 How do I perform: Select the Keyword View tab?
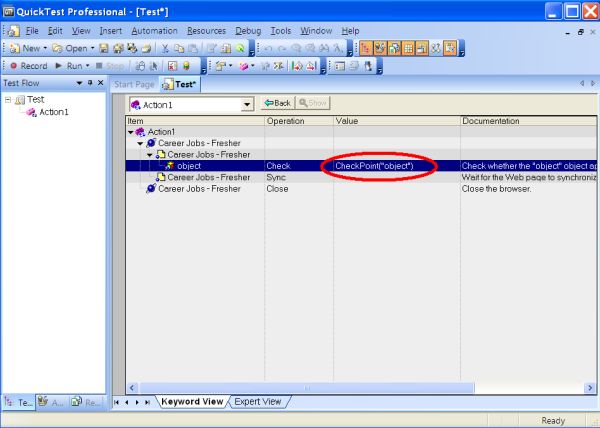[x=192, y=402]
